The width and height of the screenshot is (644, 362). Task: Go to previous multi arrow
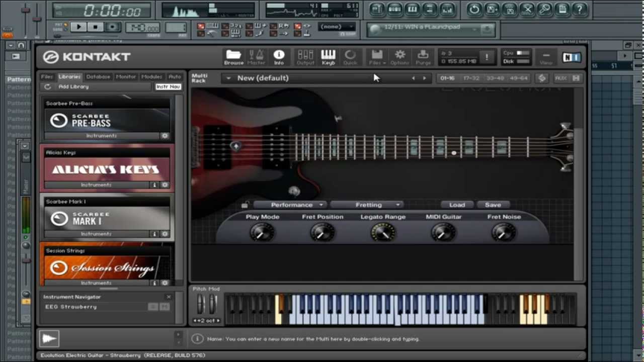tap(414, 78)
